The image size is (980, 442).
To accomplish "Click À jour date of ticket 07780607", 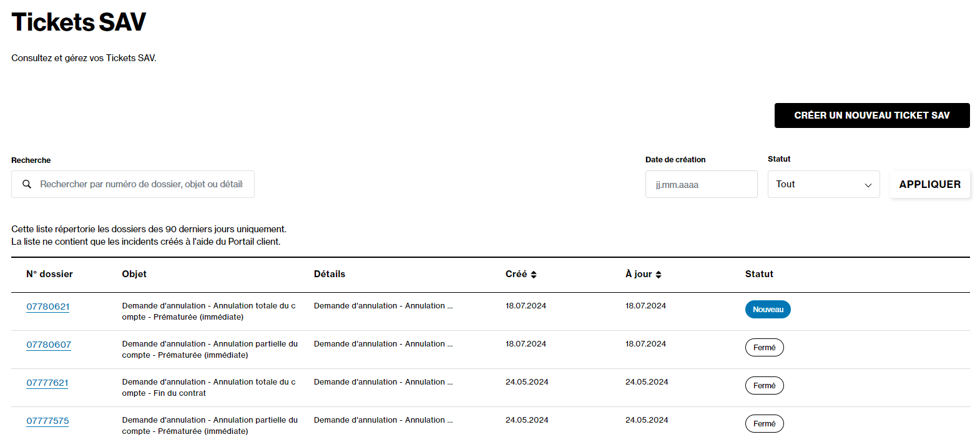I will coord(645,344).
